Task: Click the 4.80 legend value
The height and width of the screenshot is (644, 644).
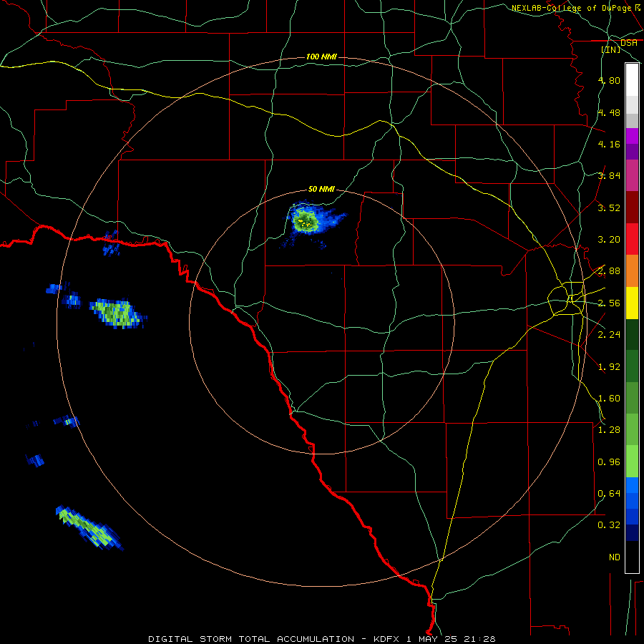Action: point(609,80)
